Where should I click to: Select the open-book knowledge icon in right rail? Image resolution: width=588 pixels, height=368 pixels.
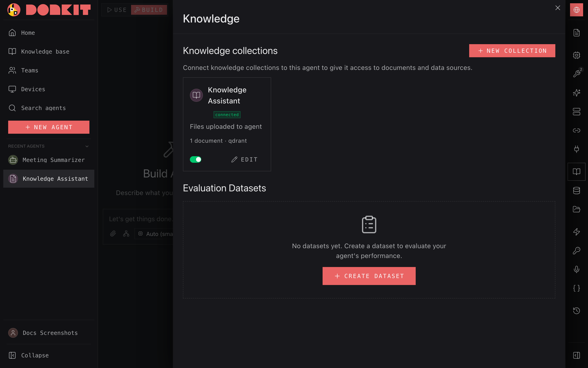[576, 172]
